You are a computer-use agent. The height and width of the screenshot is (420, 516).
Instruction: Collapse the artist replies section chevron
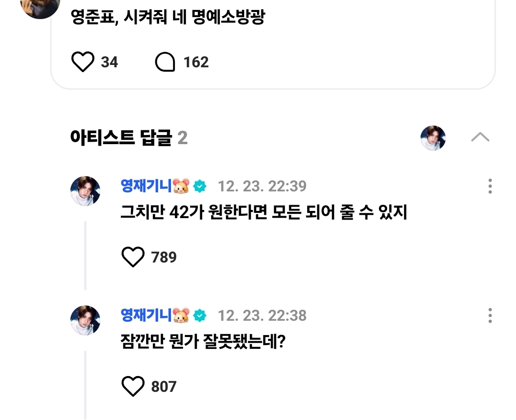480,137
